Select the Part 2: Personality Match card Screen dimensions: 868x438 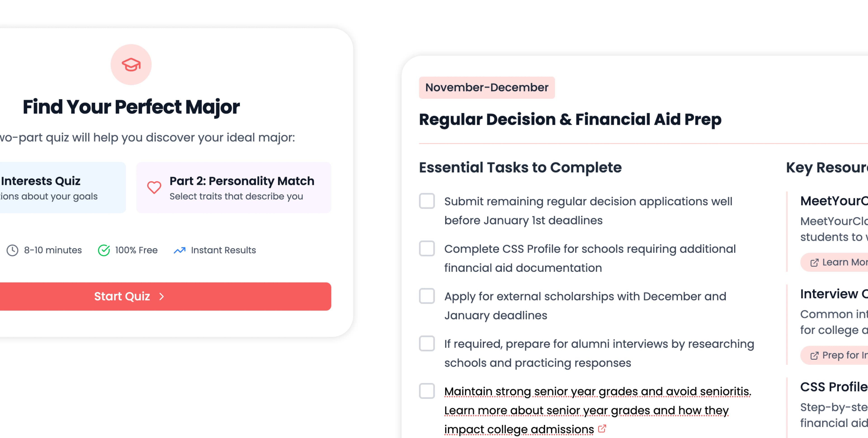coord(234,188)
